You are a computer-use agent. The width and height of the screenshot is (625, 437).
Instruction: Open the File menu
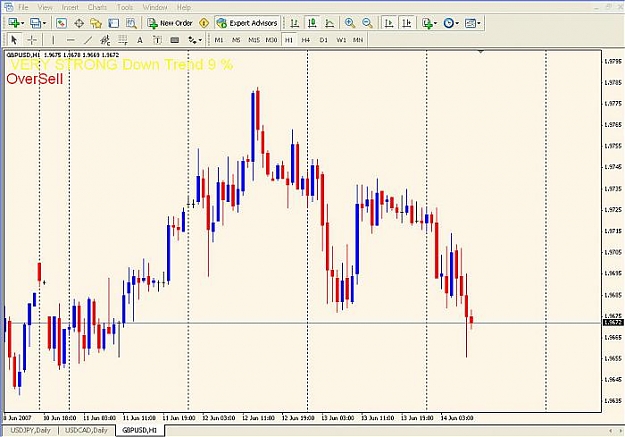point(23,7)
